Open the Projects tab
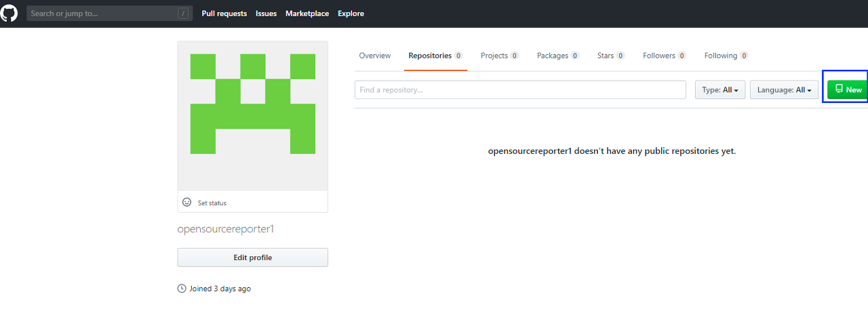 500,56
